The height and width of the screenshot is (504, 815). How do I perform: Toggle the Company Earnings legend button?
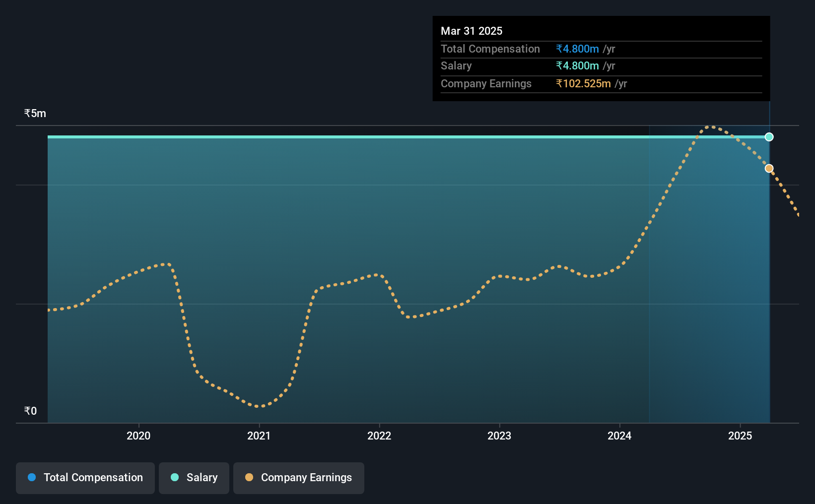point(299,478)
